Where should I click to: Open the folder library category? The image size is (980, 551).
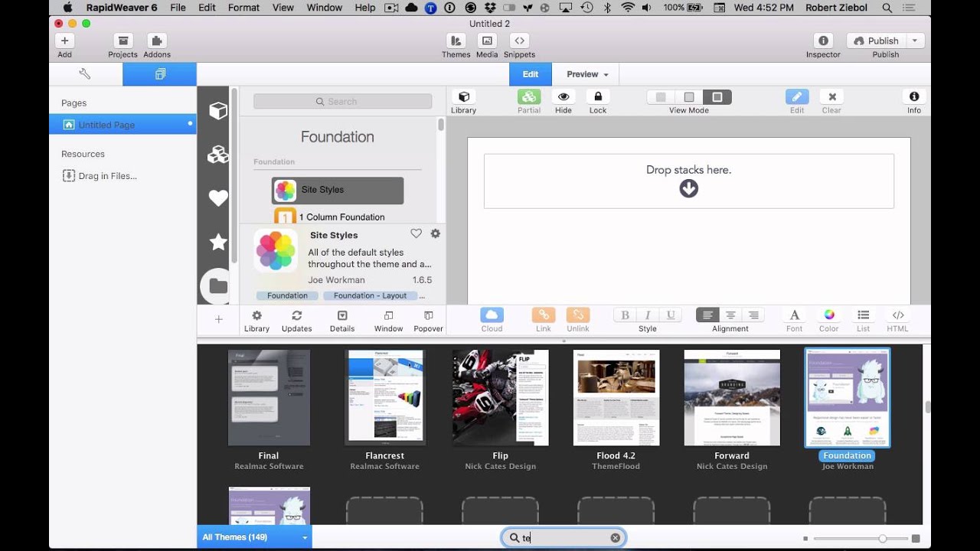pyautogui.click(x=218, y=286)
